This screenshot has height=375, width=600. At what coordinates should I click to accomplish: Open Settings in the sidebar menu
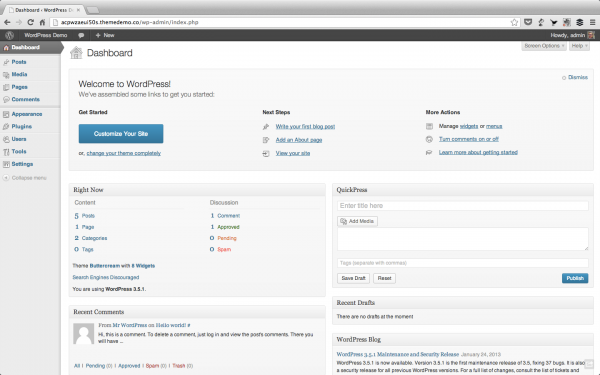point(22,164)
